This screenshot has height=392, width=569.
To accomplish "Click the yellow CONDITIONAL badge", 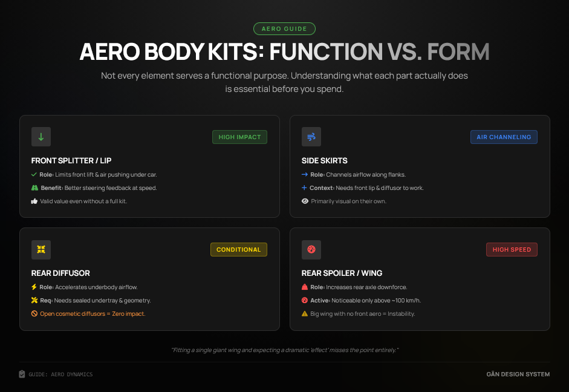I will pos(238,250).
